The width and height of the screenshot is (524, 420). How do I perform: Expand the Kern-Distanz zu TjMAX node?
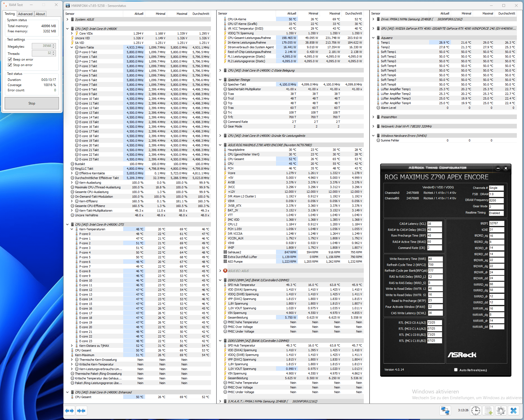click(72, 346)
